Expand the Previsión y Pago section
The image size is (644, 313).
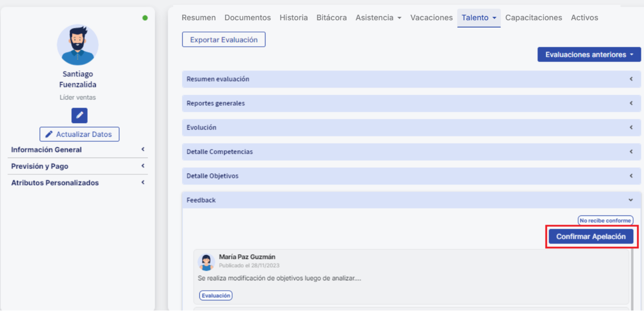78,166
